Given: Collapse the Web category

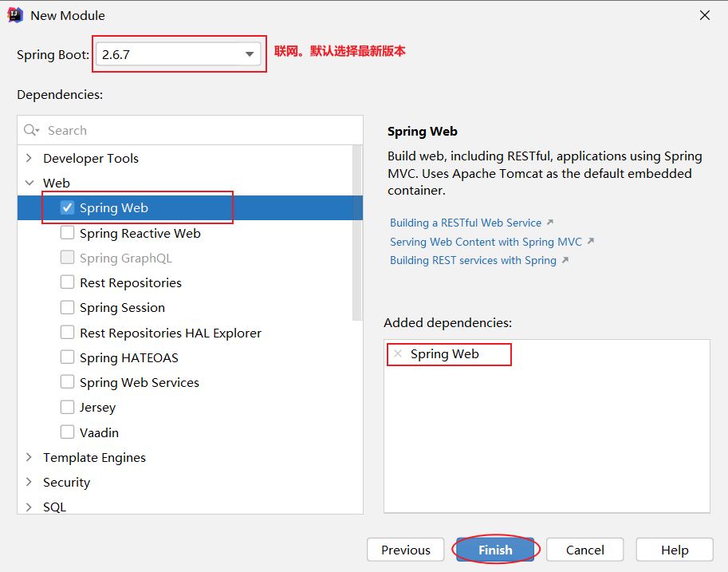Looking at the screenshot, I should click(30, 183).
